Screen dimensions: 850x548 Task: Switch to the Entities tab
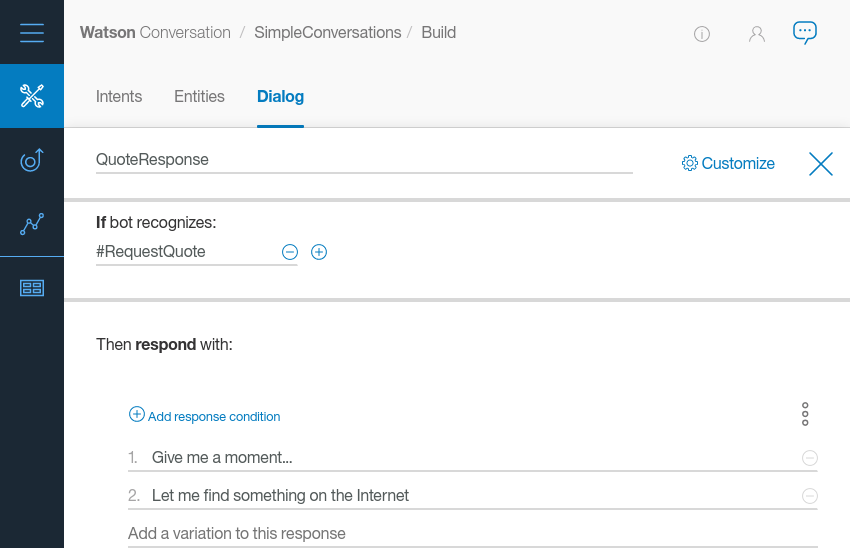click(x=199, y=97)
